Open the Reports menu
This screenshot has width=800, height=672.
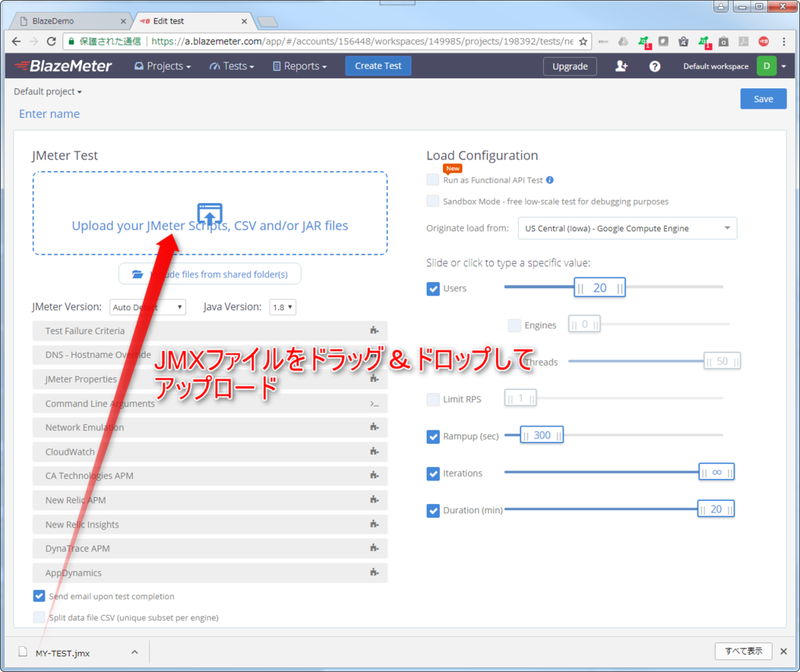299,66
